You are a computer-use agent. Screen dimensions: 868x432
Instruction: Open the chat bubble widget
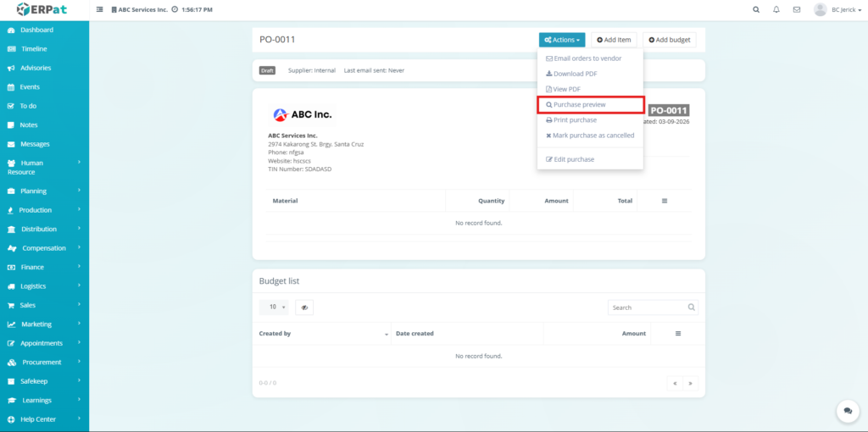coord(847,411)
